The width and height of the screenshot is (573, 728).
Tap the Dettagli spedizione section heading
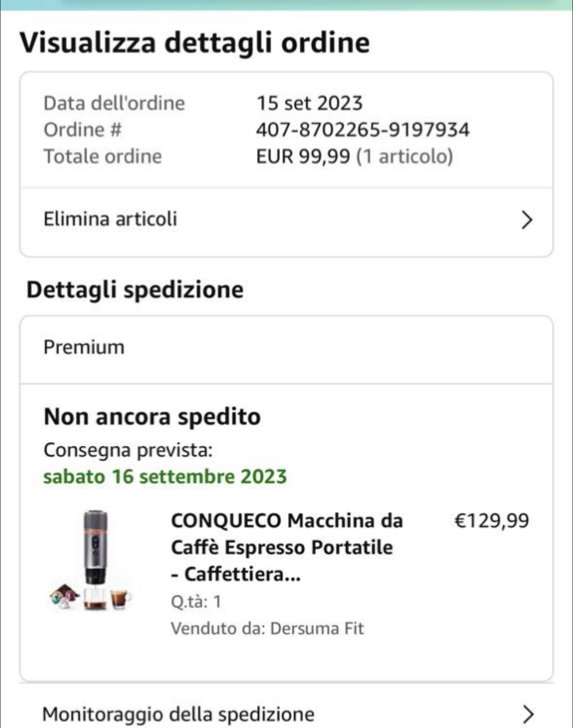click(135, 290)
